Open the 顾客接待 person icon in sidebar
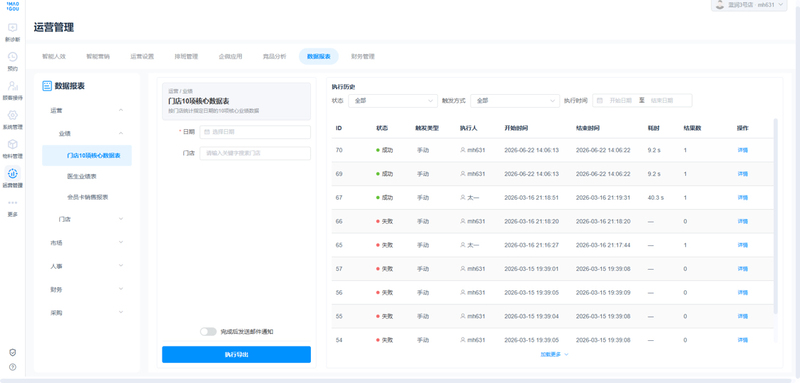Screen dimensions: 800x383 (x=13, y=86)
